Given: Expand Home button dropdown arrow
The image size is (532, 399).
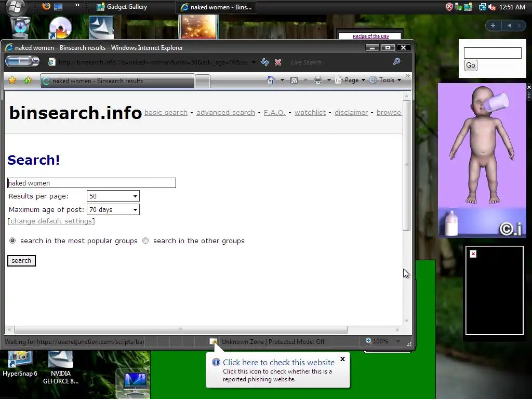Looking at the screenshot, I should pyautogui.click(x=282, y=80).
